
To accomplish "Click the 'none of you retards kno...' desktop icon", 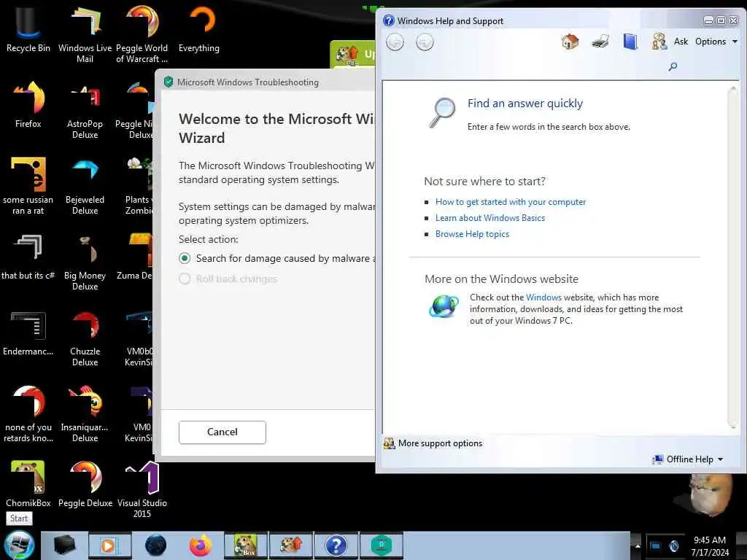I will click(x=28, y=414).
